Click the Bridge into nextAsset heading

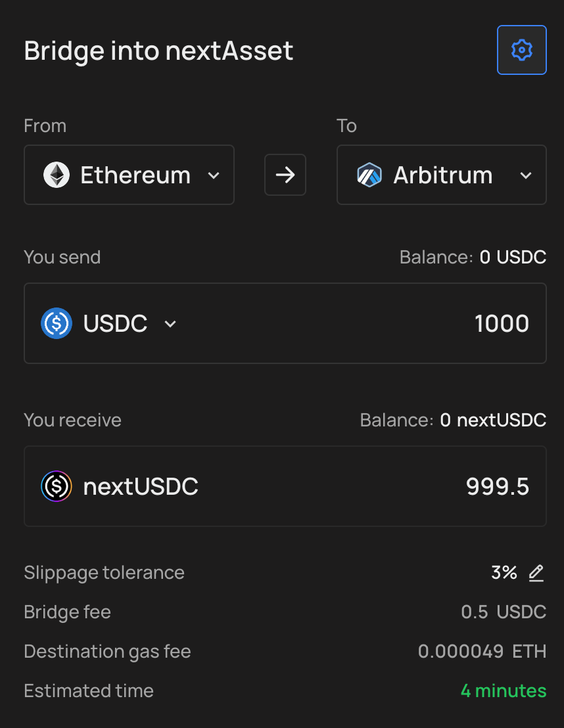click(158, 51)
